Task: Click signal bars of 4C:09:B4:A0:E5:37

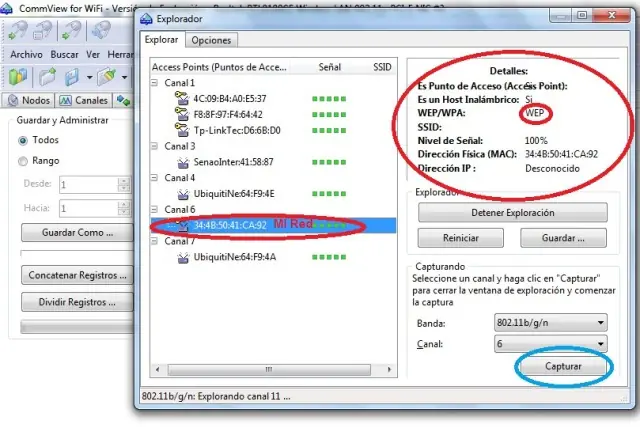Action: click(x=329, y=99)
